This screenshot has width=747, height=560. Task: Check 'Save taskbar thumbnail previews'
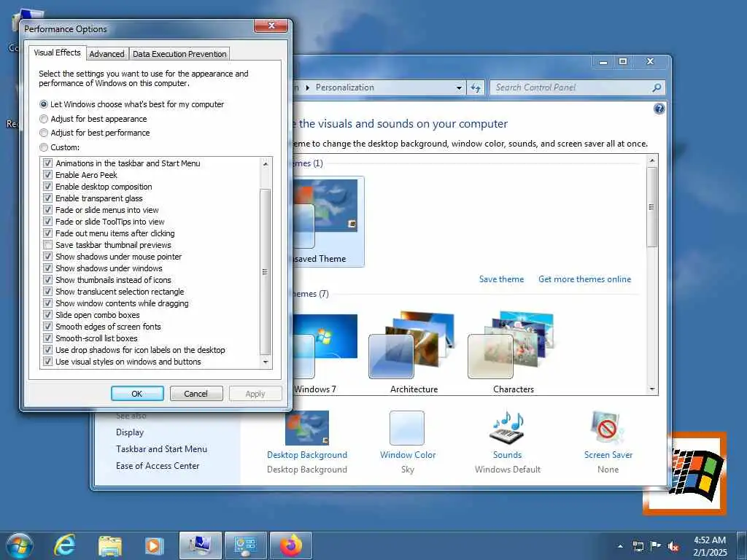47,245
